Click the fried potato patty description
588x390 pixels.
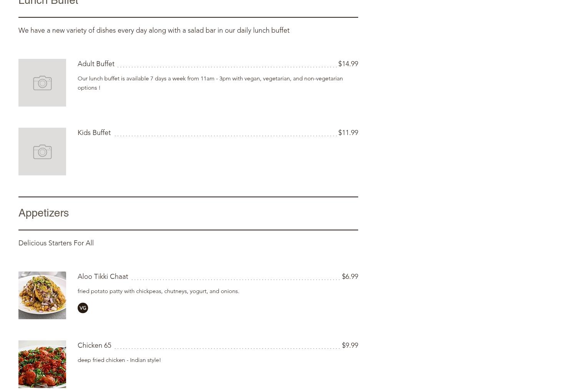[158, 291]
